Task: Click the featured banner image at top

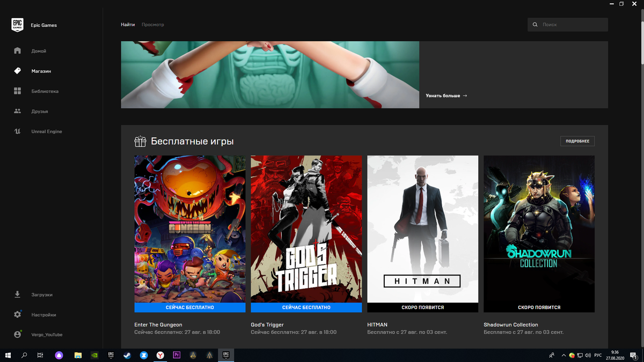Action: (x=270, y=75)
